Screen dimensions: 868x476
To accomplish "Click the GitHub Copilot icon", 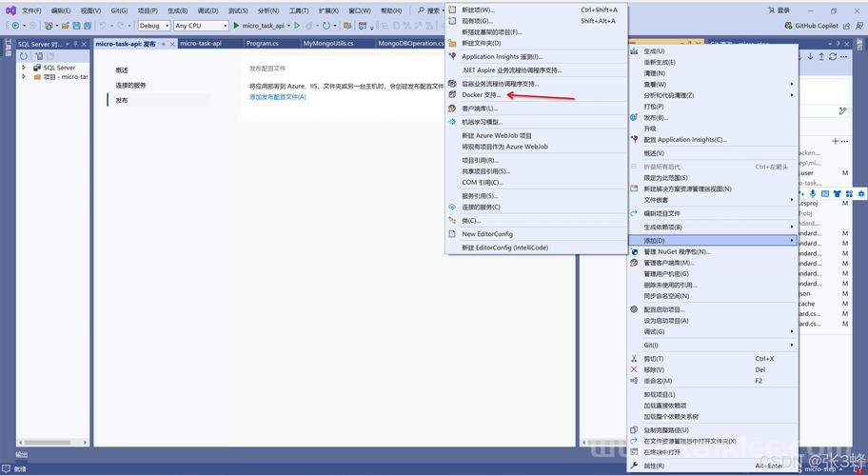I will click(x=788, y=26).
